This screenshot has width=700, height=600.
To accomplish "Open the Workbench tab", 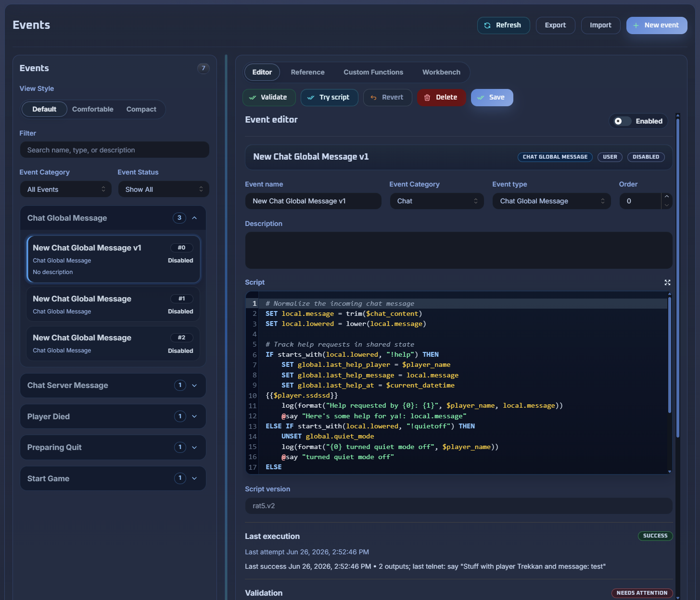I will [x=441, y=72].
